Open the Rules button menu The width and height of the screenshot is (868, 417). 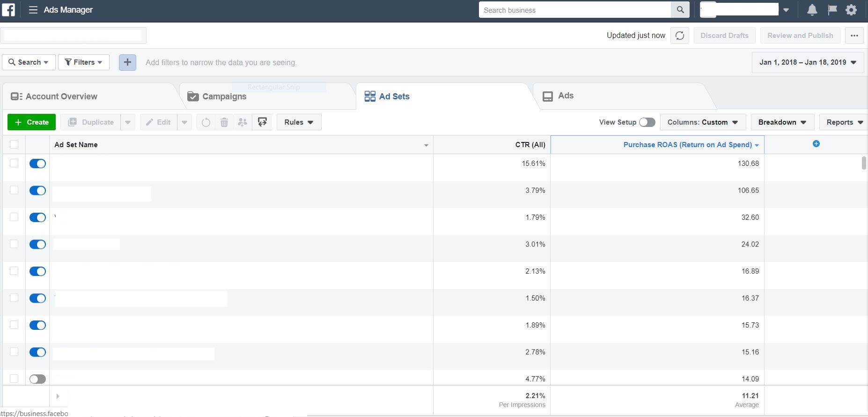(299, 122)
